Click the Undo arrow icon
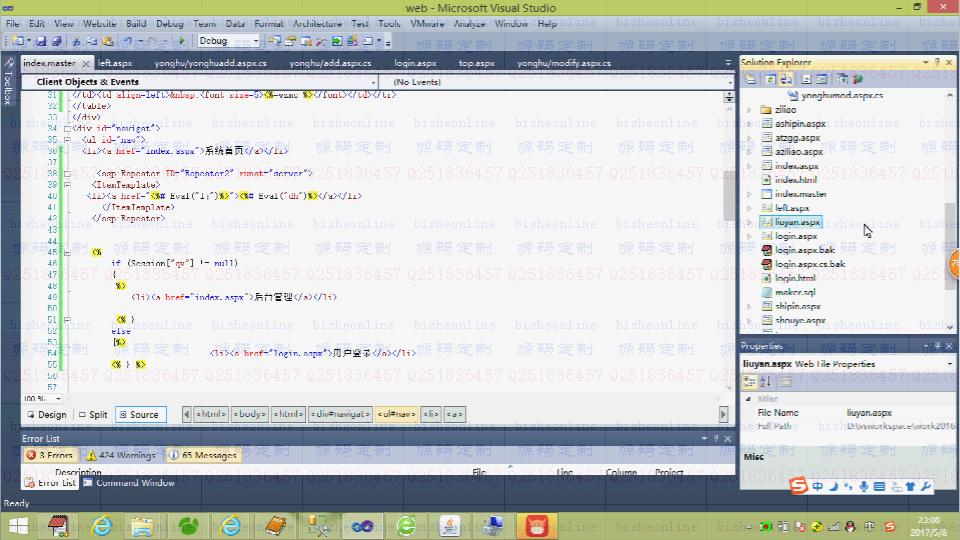The height and width of the screenshot is (540, 960). point(127,41)
